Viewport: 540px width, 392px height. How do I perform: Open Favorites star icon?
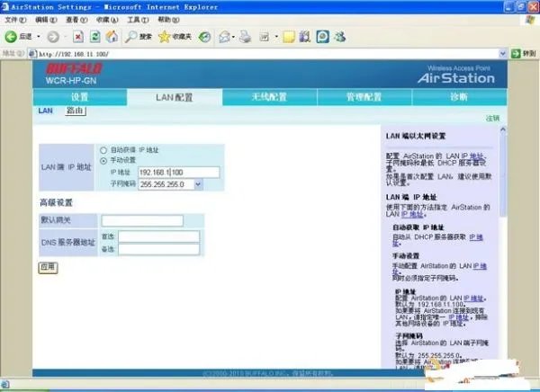point(165,37)
